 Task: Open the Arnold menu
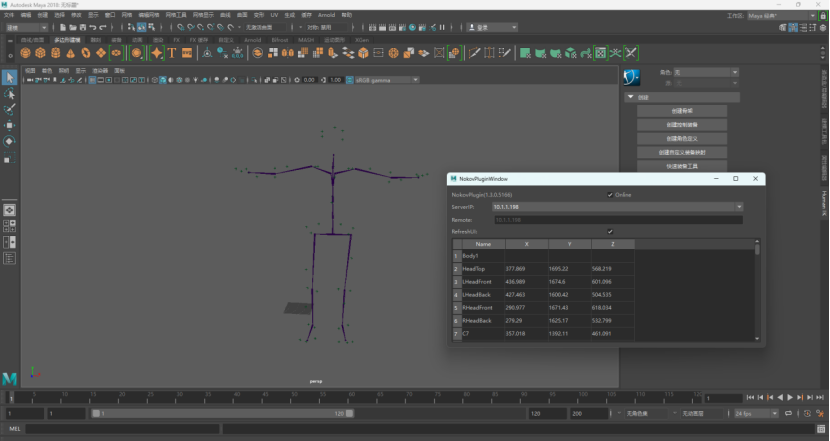(327, 15)
